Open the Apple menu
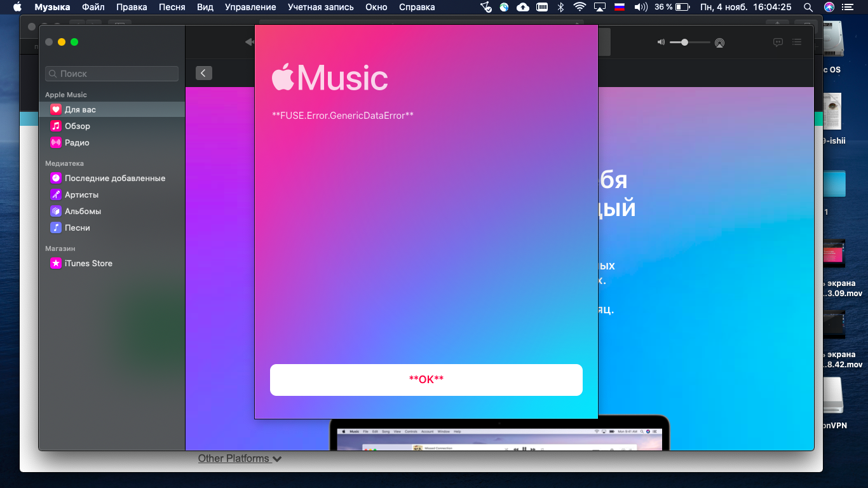Image resolution: width=868 pixels, height=488 pixels. (x=17, y=7)
